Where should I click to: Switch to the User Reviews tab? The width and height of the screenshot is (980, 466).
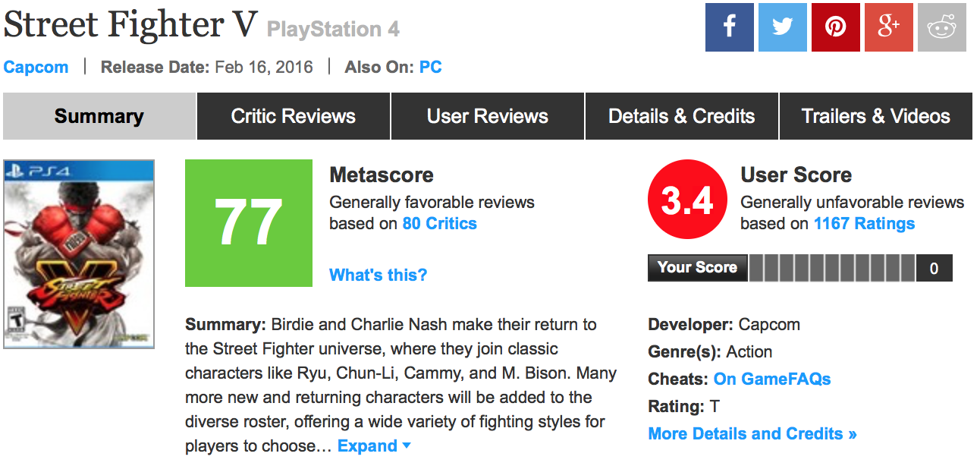click(x=488, y=116)
